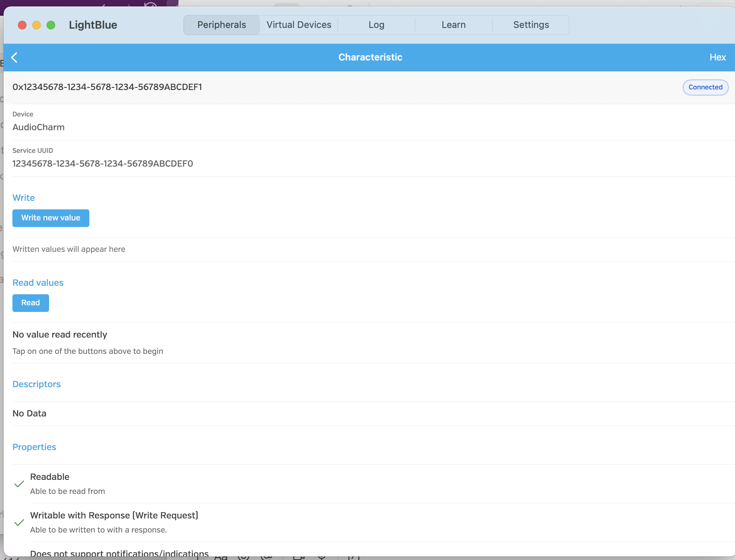Click the AudioCharm device name
735x560 pixels.
[x=38, y=127]
